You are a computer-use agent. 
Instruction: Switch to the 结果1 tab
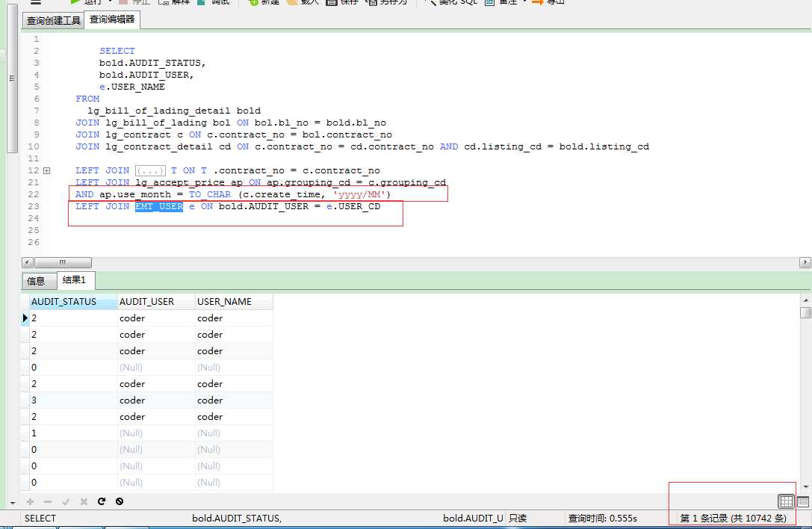[74, 279]
